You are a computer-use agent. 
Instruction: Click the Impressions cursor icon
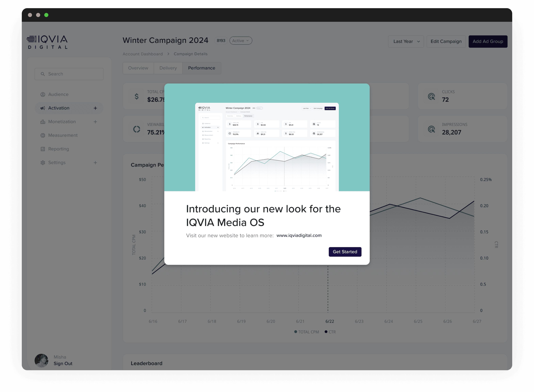coord(431,129)
